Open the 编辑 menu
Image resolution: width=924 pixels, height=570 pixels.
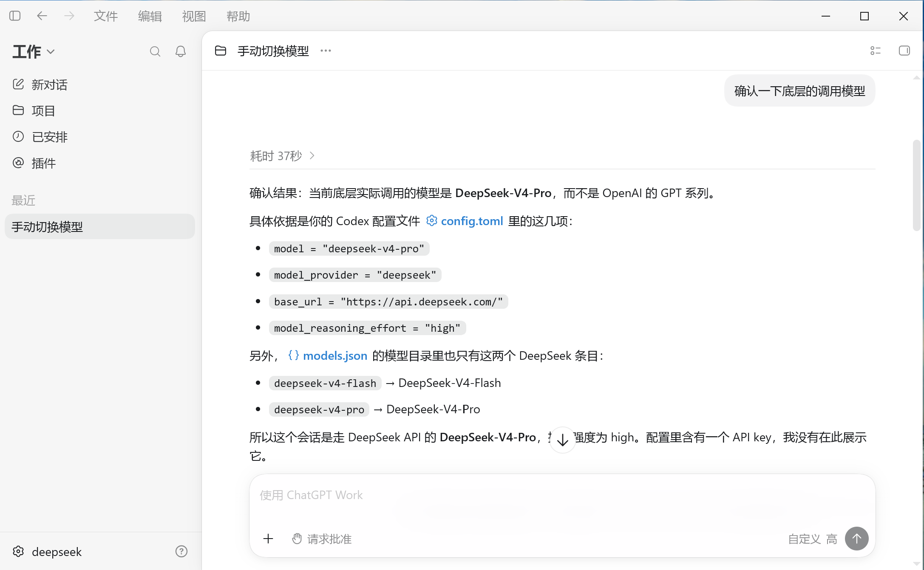click(x=150, y=16)
